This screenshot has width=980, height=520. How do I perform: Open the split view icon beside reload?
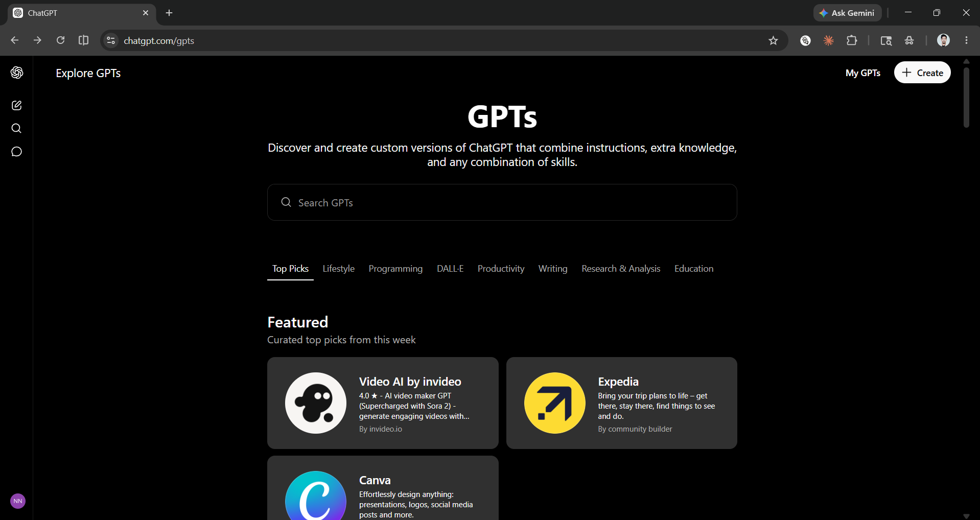(x=83, y=40)
